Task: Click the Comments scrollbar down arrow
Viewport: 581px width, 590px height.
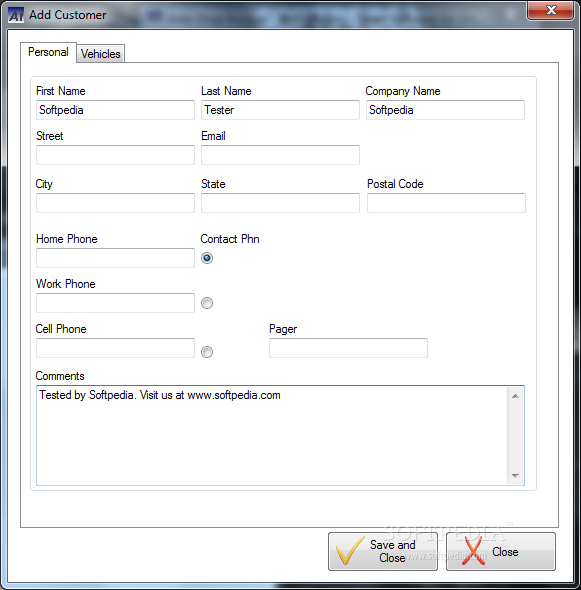Action: coord(516,476)
